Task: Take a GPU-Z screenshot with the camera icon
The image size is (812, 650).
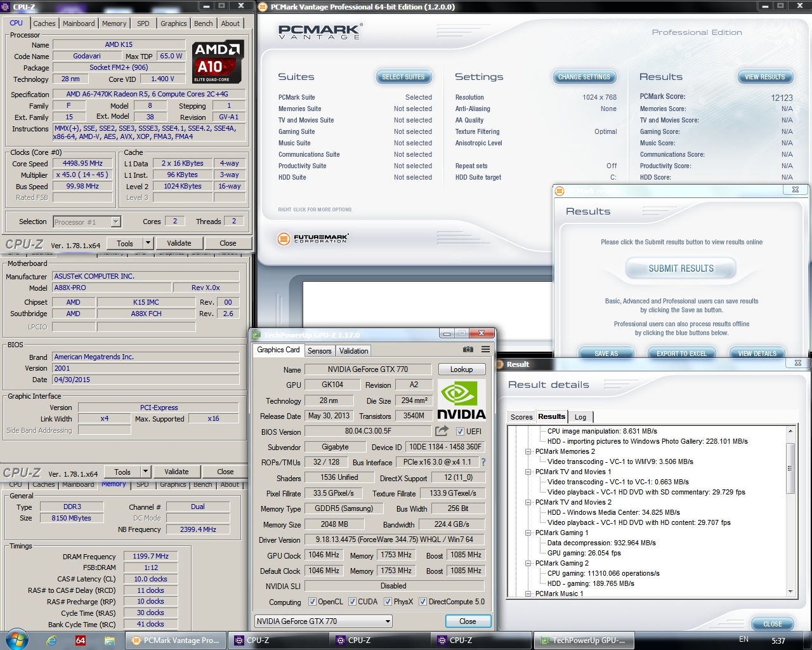Action: click(x=468, y=350)
